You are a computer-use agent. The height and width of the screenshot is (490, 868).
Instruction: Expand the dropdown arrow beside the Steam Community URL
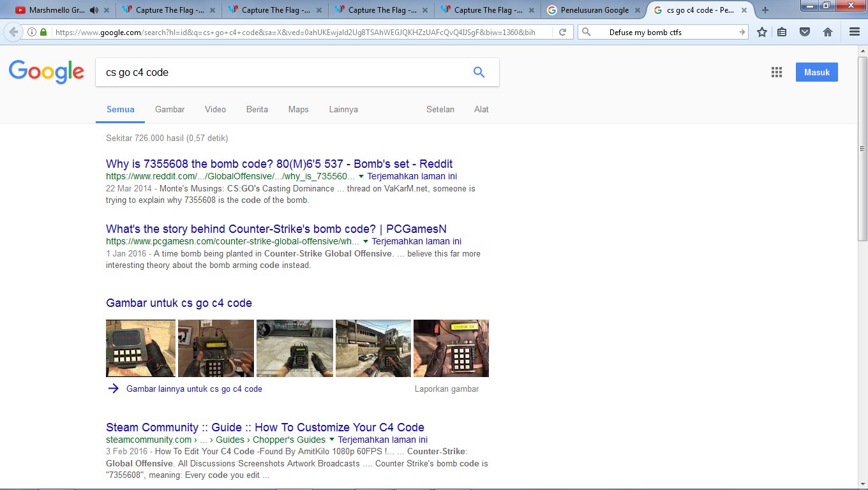pyautogui.click(x=332, y=440)
